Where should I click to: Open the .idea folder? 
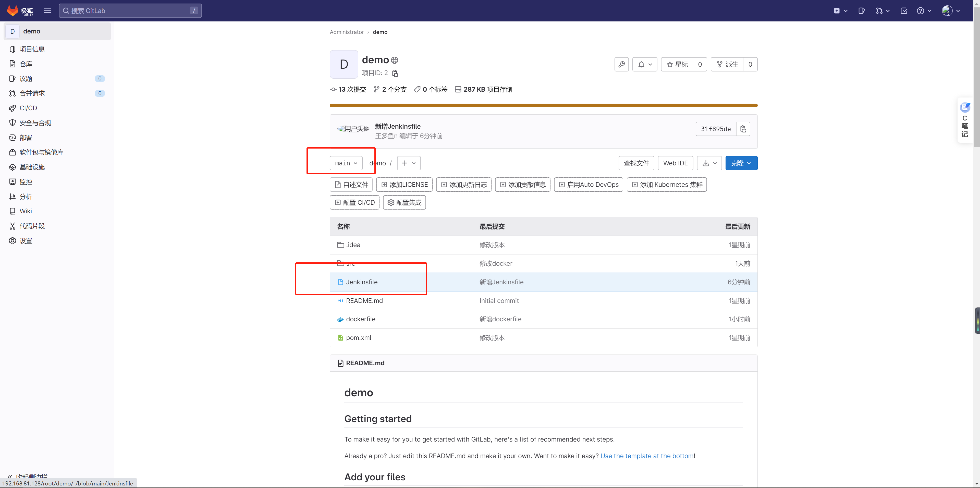click(353, 245)
